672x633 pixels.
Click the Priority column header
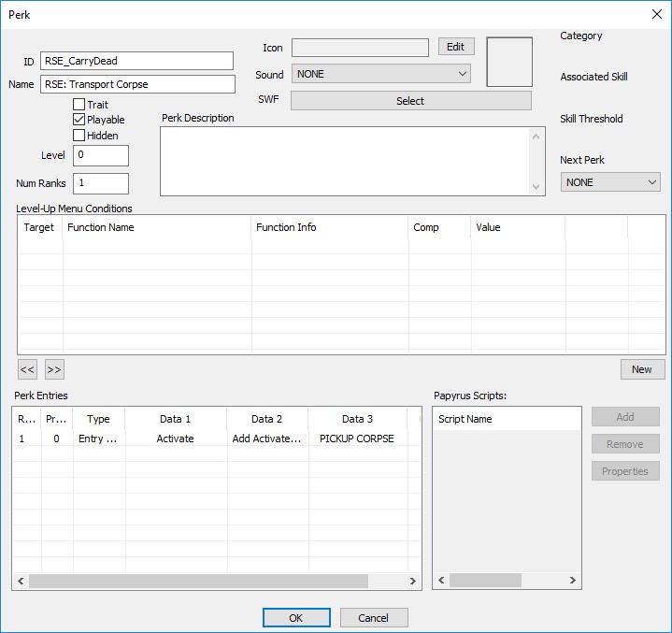(57, 419)
